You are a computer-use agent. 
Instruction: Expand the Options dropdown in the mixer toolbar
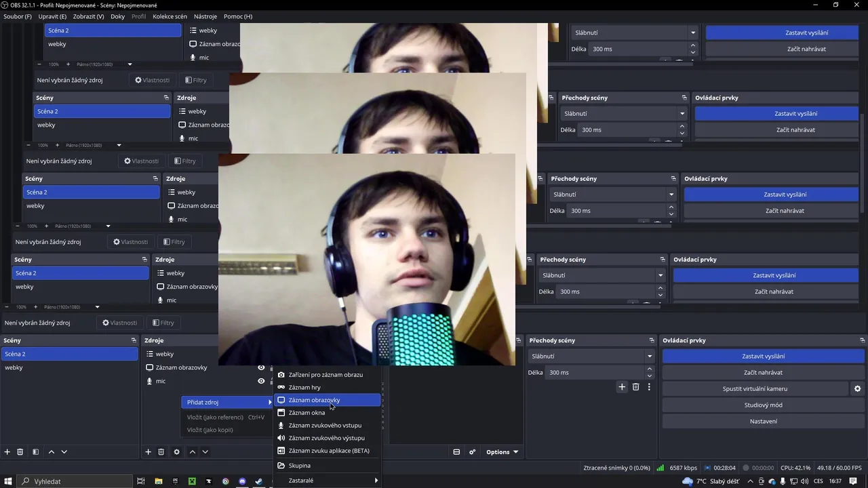[502, 452]
